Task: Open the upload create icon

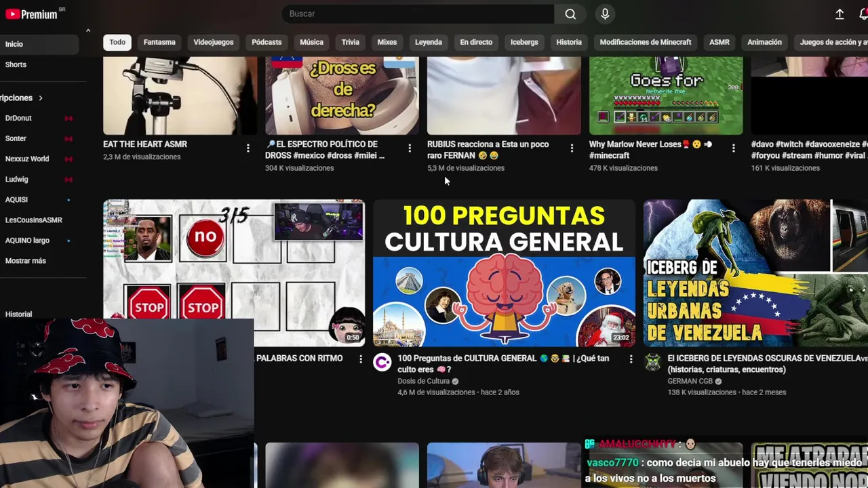Action: [x=840, y=14]
